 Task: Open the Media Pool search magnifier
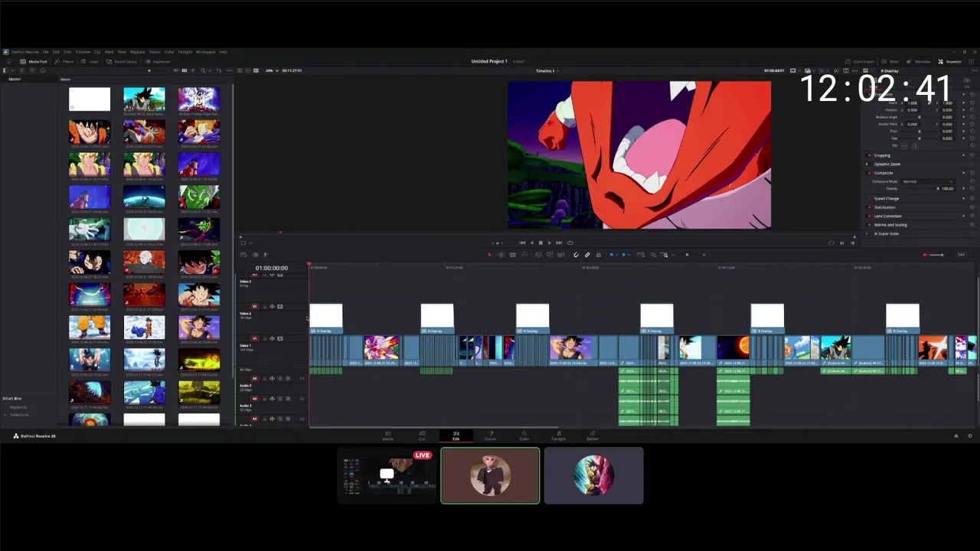[202, 70]
